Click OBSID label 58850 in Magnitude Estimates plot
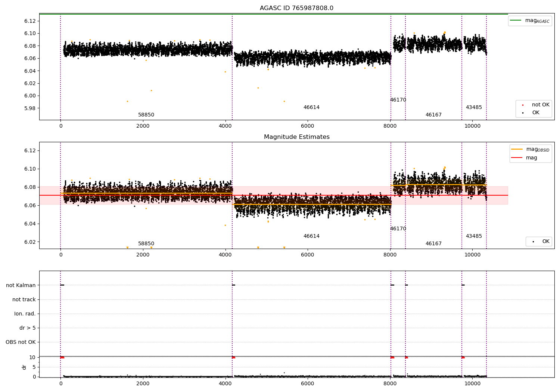Viewport: 560px width, 392px height. coord(146,244)
